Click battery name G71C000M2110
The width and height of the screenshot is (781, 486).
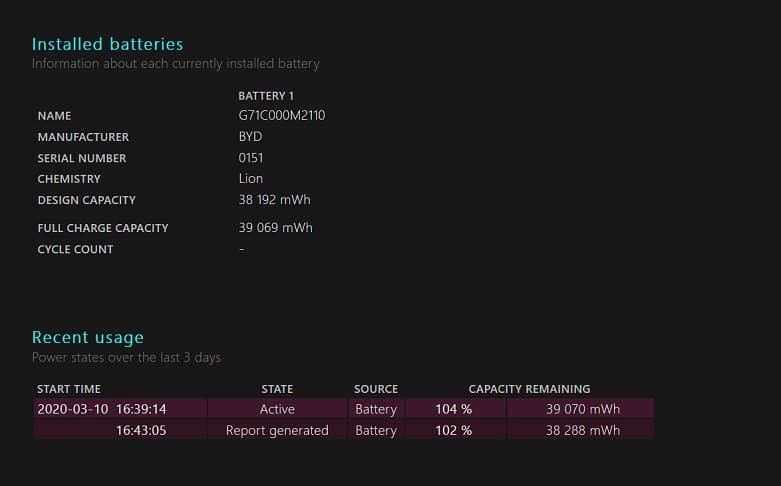coord(282,116)
